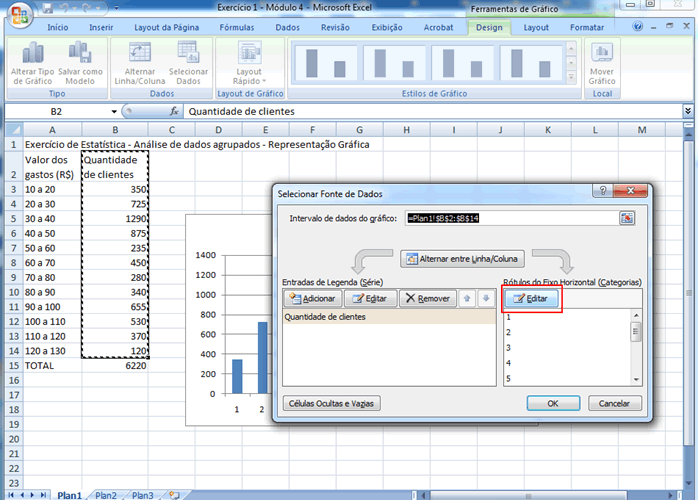The width and height of the screenshot is (698, 500).
Task: Switch to the Plan2 sheet tab
Action: (x=107, y=495)
